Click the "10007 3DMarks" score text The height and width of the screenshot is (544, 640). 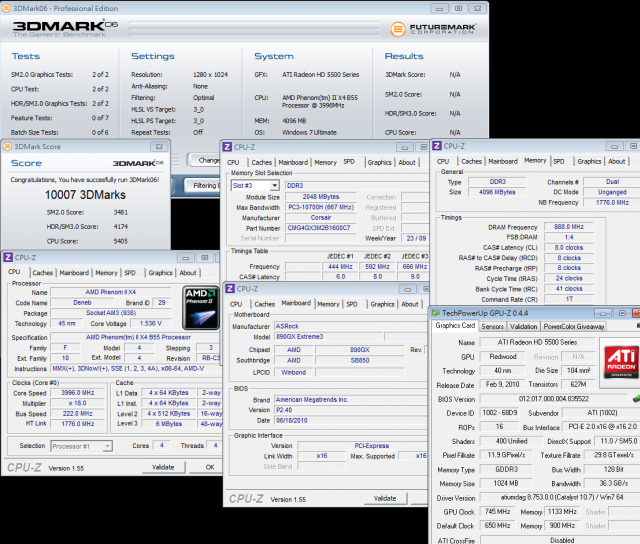(85, 195)
